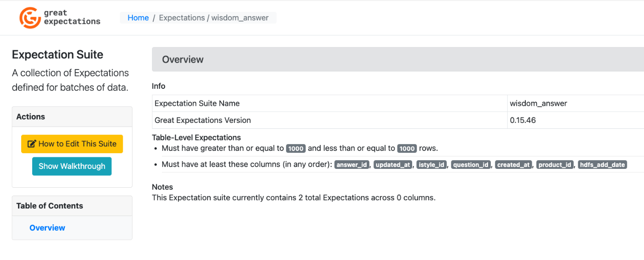
Task: Click the minimum row count 1000 badge
Action: 296,149
